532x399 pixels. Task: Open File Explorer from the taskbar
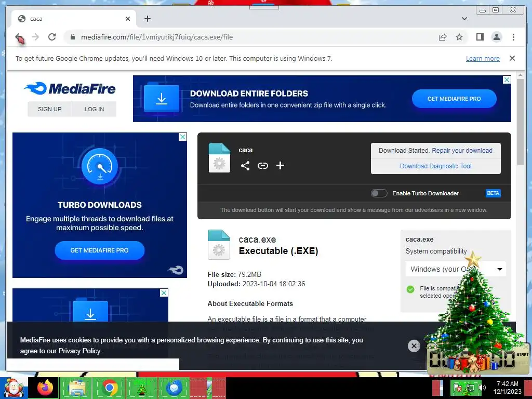77,388
